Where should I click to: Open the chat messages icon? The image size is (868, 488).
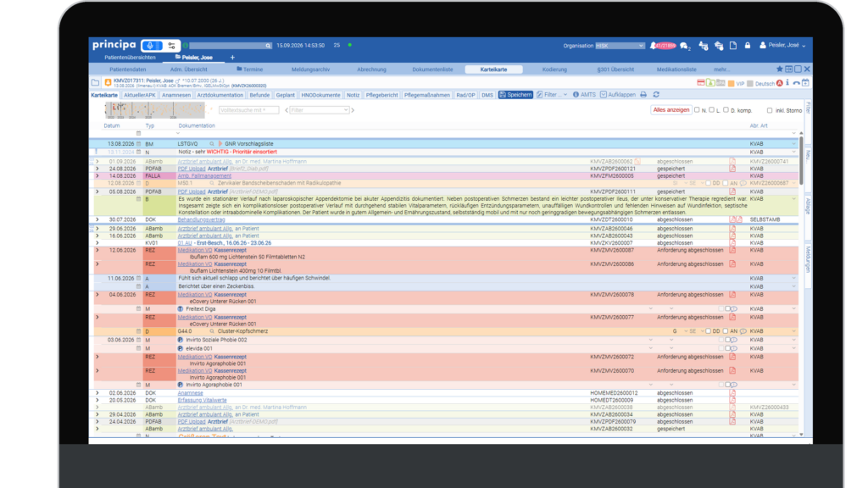click(x=685, y=46)
